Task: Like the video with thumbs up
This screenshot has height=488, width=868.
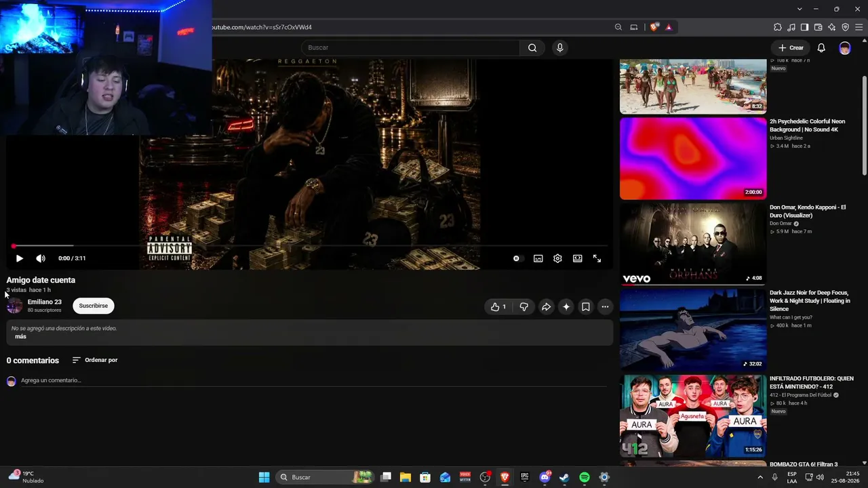Action: click(x=498, y=307)
